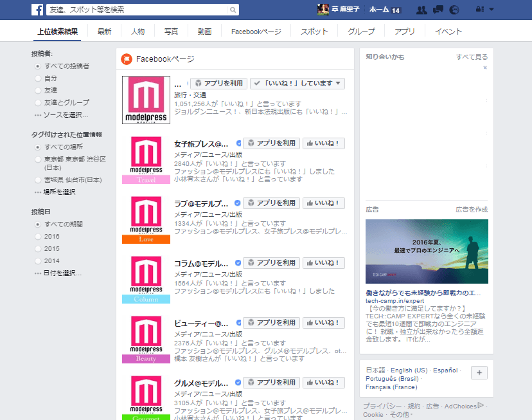This screenshot has height=420, width=532.
Task: Open the messages chat icon
Action: 438,10
